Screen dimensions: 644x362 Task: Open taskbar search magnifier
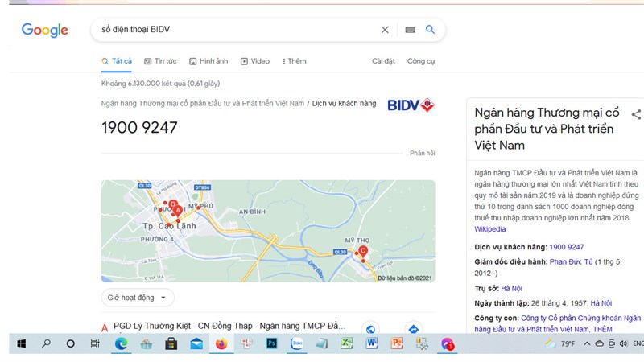46,343
